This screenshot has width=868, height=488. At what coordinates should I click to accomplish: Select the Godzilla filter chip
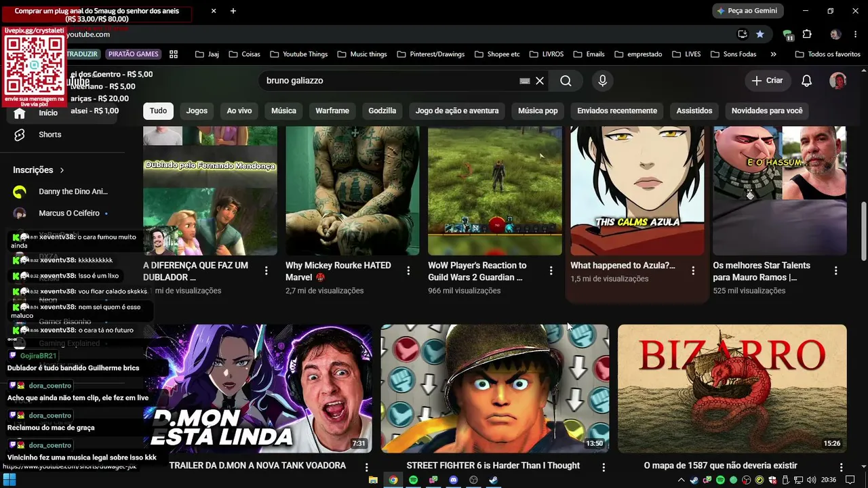[382, 110]
